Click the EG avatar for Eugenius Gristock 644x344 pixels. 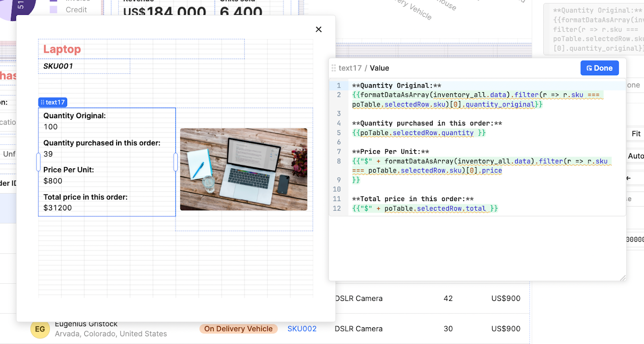(x=40, y=329)
